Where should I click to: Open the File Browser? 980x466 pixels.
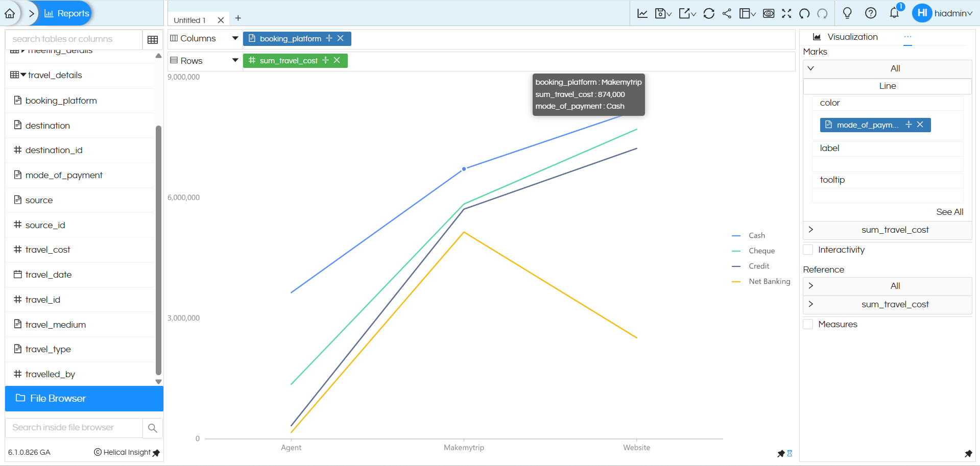click(x=57, y=398)
